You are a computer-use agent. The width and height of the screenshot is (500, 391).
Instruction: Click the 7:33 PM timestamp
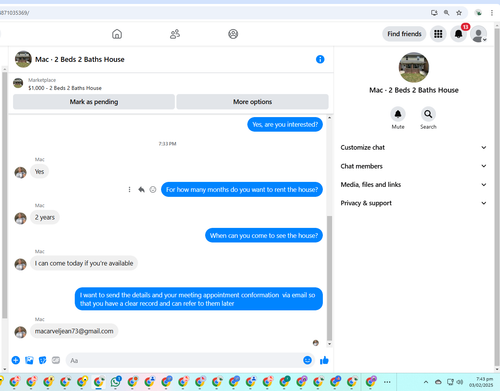167,144
